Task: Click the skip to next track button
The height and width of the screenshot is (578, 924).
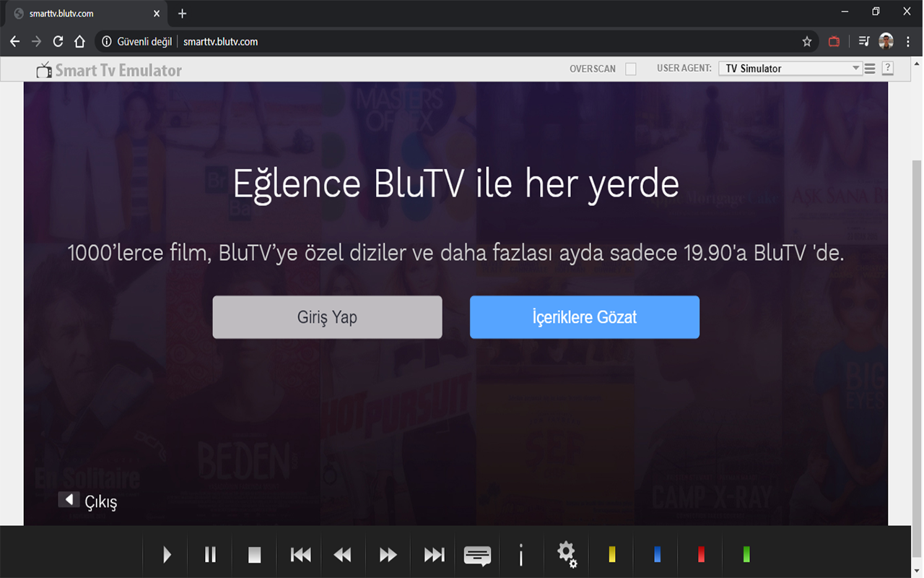Action: 434,554
